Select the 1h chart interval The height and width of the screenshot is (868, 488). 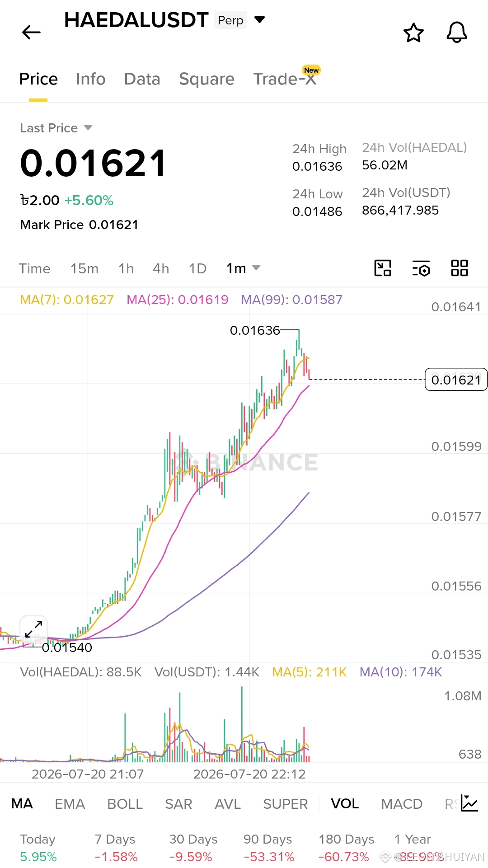pyautogui.click(x=126, y=268)
